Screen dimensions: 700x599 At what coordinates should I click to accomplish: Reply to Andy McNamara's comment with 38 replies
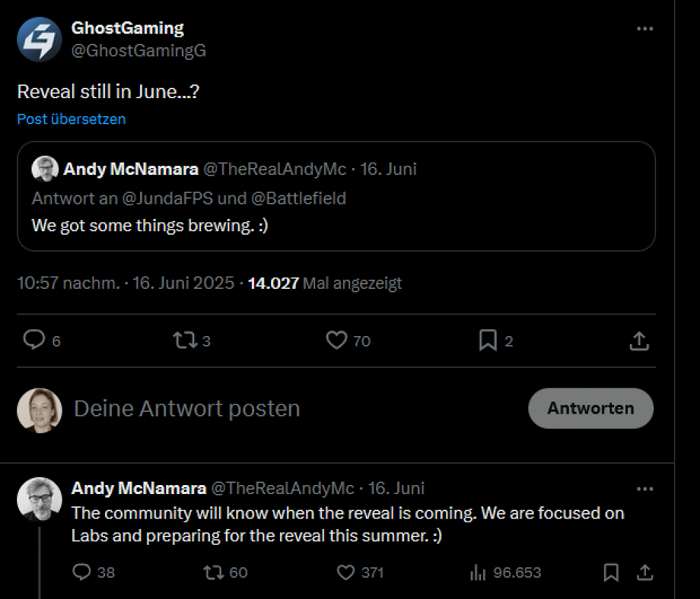(x=82, y=572)
